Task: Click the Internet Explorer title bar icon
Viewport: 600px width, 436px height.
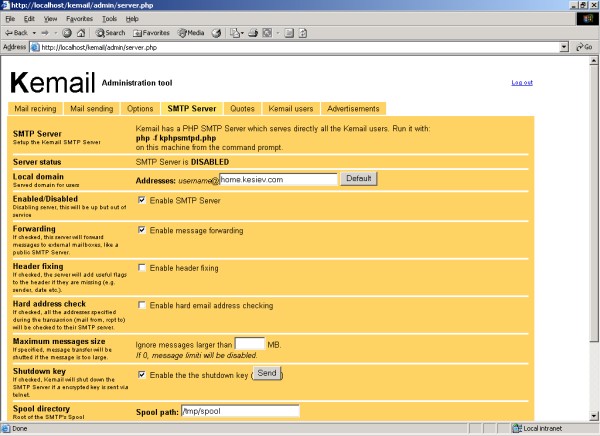Action: tap(6, 5)
